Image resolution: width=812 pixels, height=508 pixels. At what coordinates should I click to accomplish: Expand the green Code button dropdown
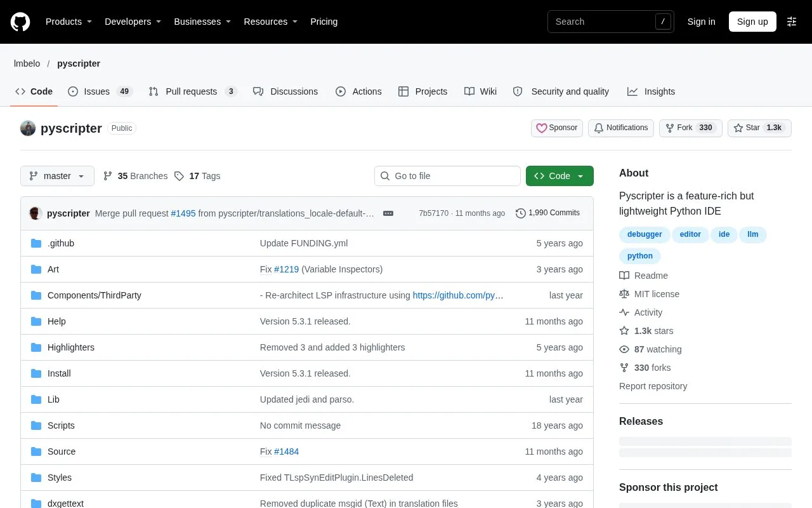pos(560,176)
